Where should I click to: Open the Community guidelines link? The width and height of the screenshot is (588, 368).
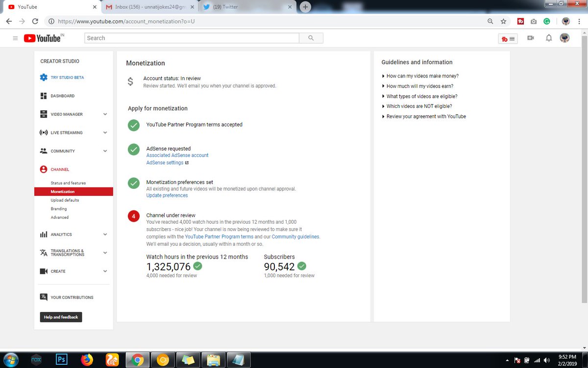[295, 237]
